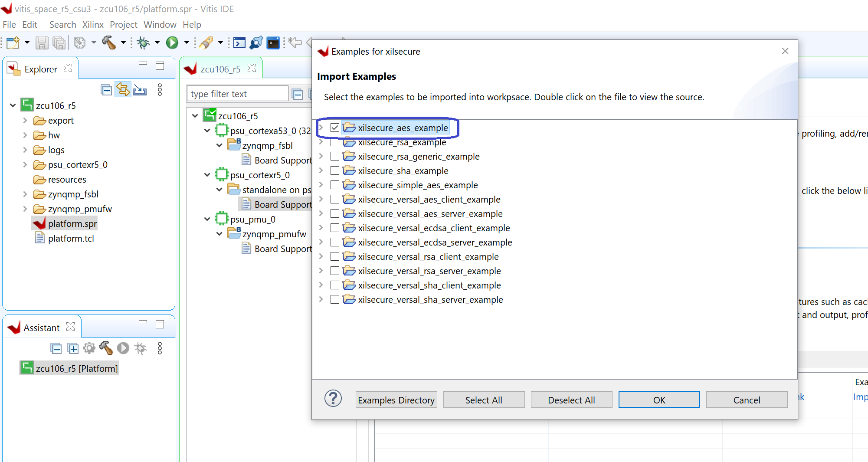Expand xilsecure_versal_ecdsa_server_example node
Screen dimensions: 868x462
(x=321, y=242)
